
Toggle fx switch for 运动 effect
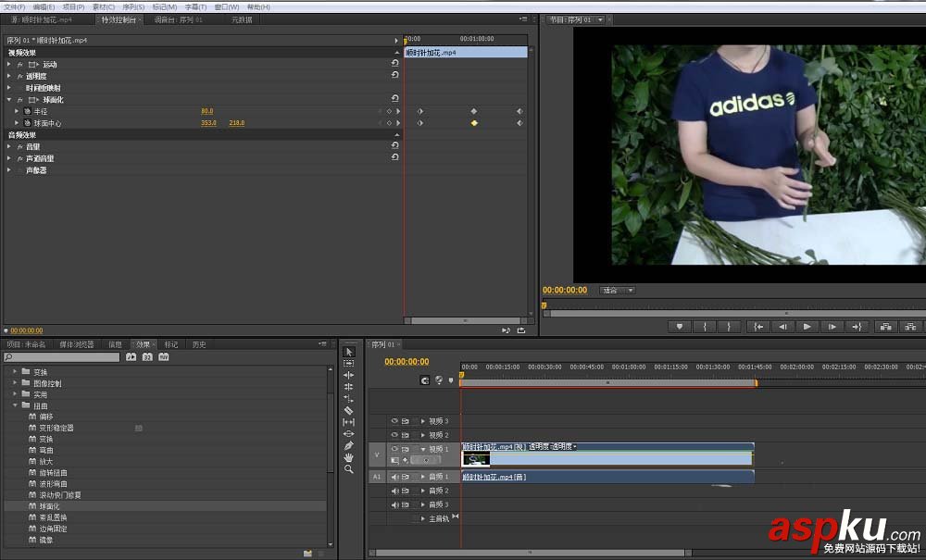point(20,64)
